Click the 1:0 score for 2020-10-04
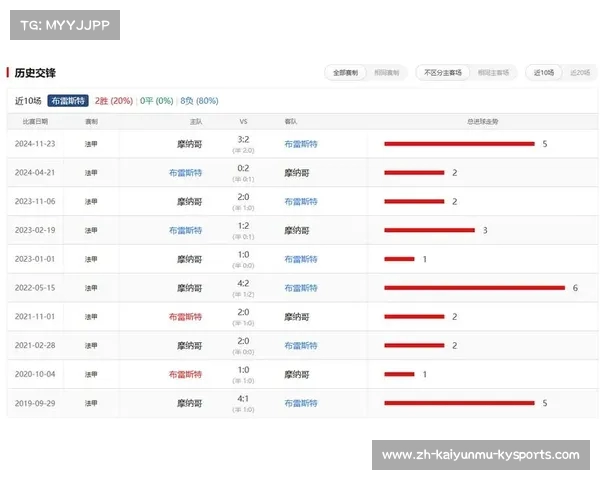Viewport: 600px width, 480px height. 243,370
